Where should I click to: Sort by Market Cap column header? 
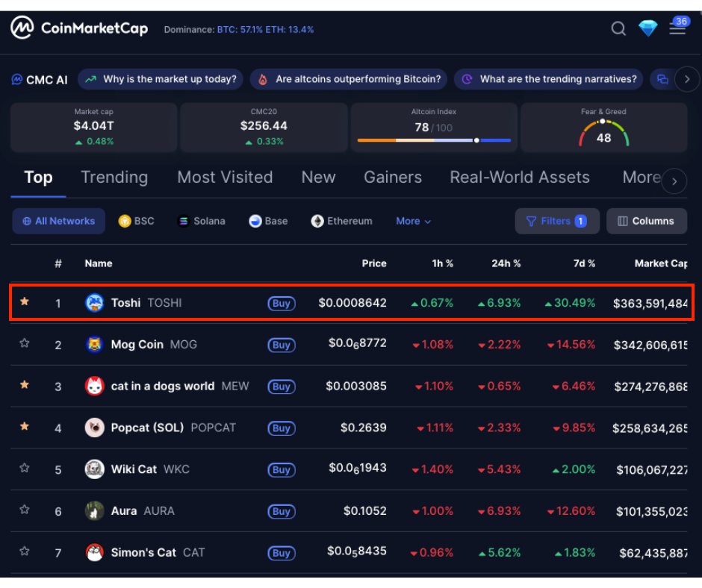click(660, 263)
